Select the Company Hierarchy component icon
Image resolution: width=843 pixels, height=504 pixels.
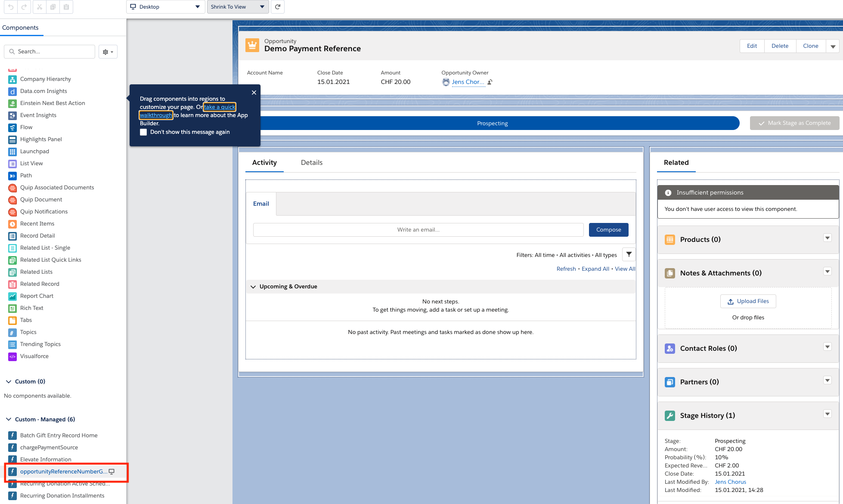click(x=12, y=79)
